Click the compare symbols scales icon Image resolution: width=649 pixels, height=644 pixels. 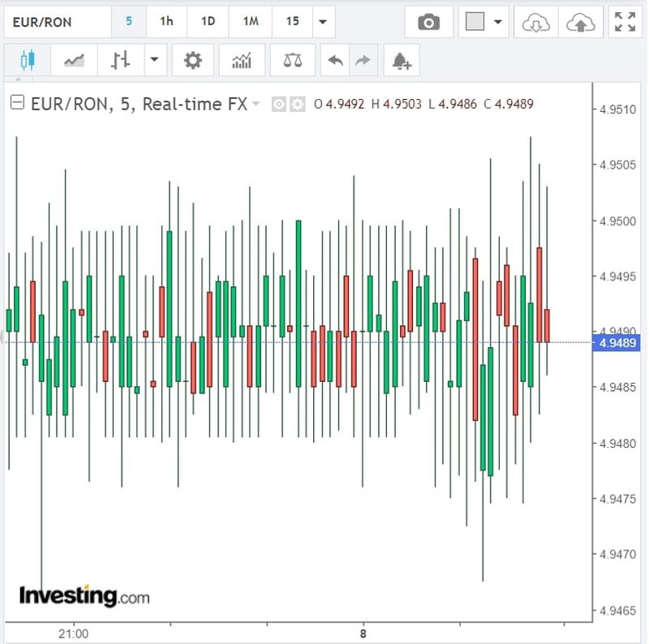pyautogui.click(x=292, y=60)
